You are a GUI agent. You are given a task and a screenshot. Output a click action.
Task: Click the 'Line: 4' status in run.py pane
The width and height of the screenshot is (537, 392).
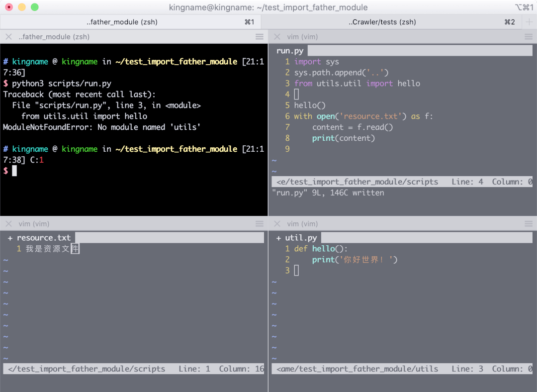(467, 182)
